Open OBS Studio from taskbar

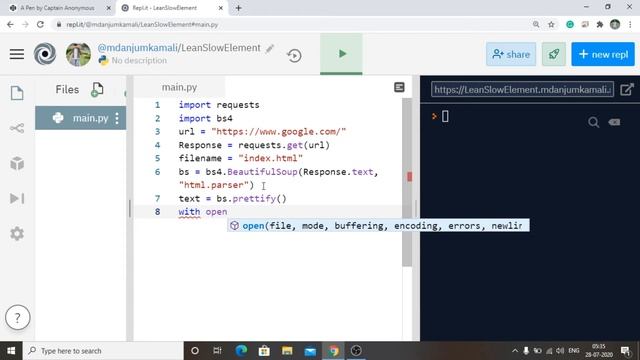(356, 351)
